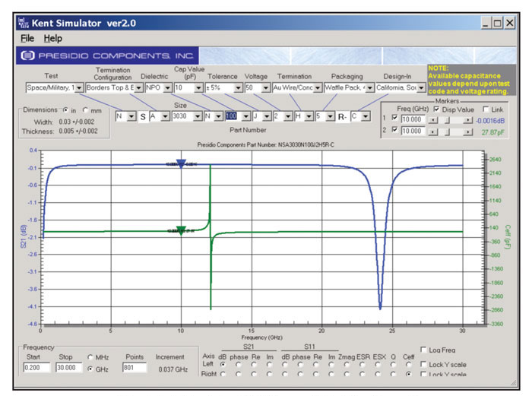Click the 0.037 GHz increment value
The width and height of the screenshot is (532, 396).
pyautogui.click(x=173, y=369)
